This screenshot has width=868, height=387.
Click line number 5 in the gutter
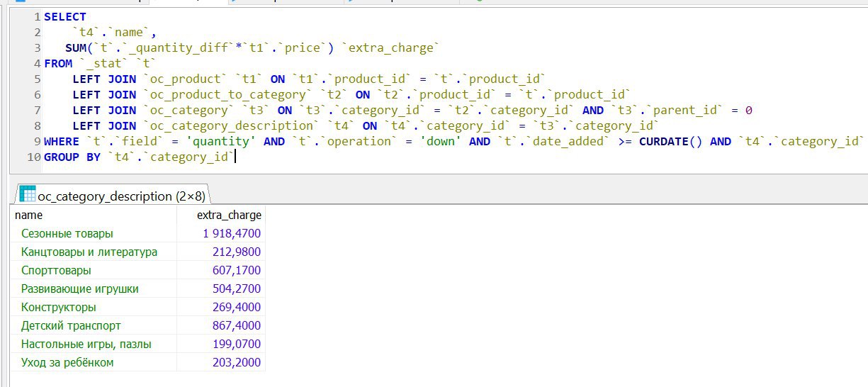(x=37, y=79)
